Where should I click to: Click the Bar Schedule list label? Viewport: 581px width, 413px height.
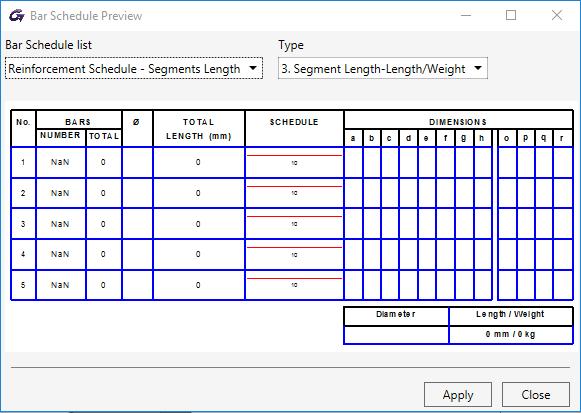pos(49,45)
